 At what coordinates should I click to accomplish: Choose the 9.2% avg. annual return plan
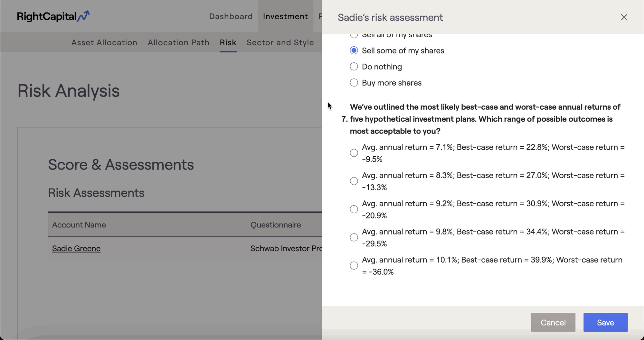pyautogui.click(x=354, y=209)
